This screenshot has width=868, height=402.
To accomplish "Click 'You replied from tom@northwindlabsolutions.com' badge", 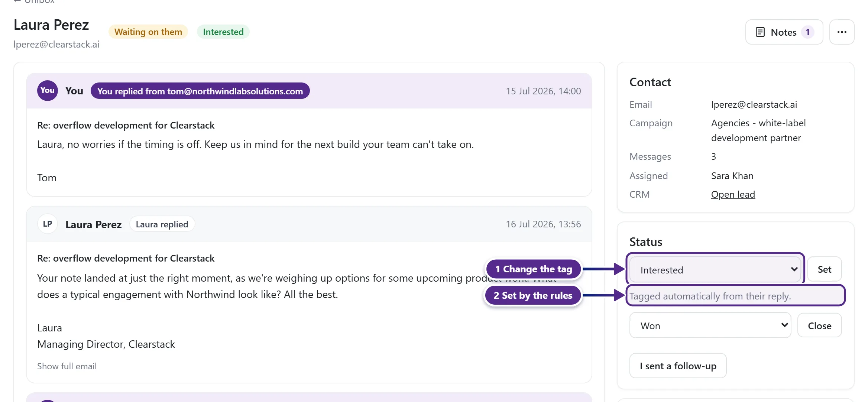I will point(200,91).
